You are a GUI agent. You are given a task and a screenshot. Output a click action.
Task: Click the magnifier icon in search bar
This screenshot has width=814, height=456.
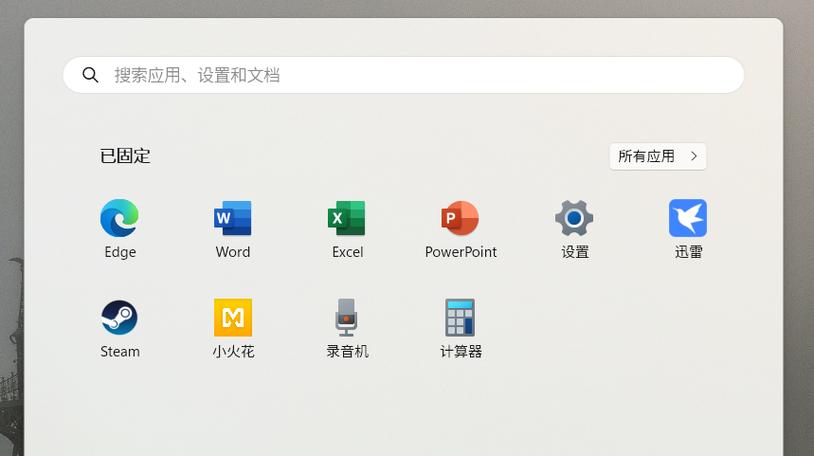pyautogui.click(x=90, y=75)
